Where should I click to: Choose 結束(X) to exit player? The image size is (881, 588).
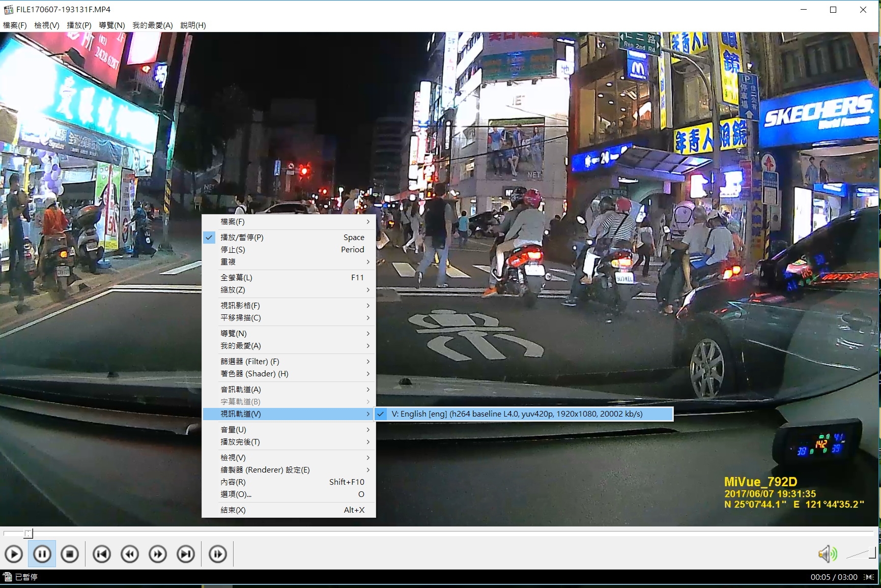[x=289, y=510]
